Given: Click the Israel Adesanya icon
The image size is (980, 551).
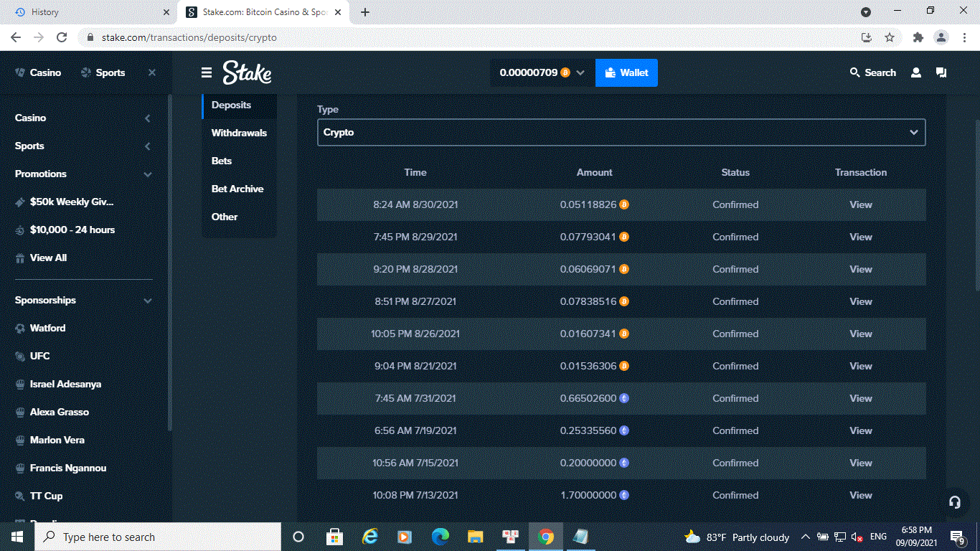Looking at the screenshot, I should click(20, 385).
